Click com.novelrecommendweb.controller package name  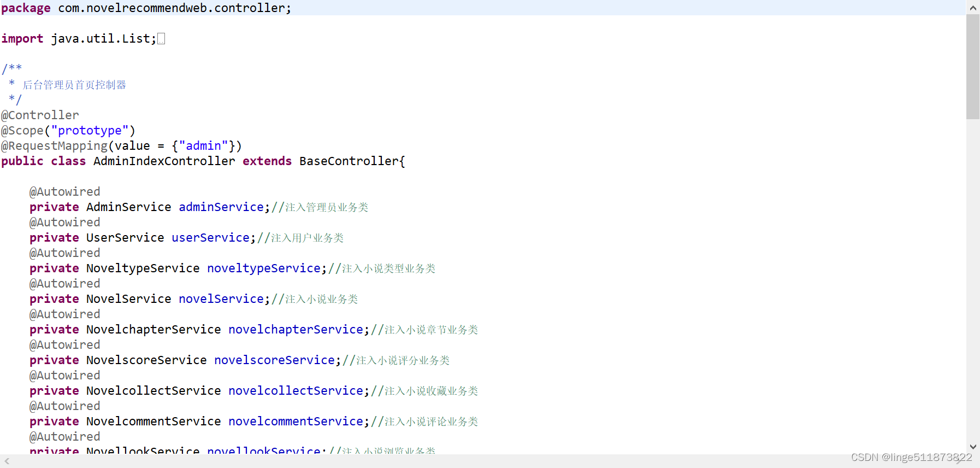click(172, 8)
